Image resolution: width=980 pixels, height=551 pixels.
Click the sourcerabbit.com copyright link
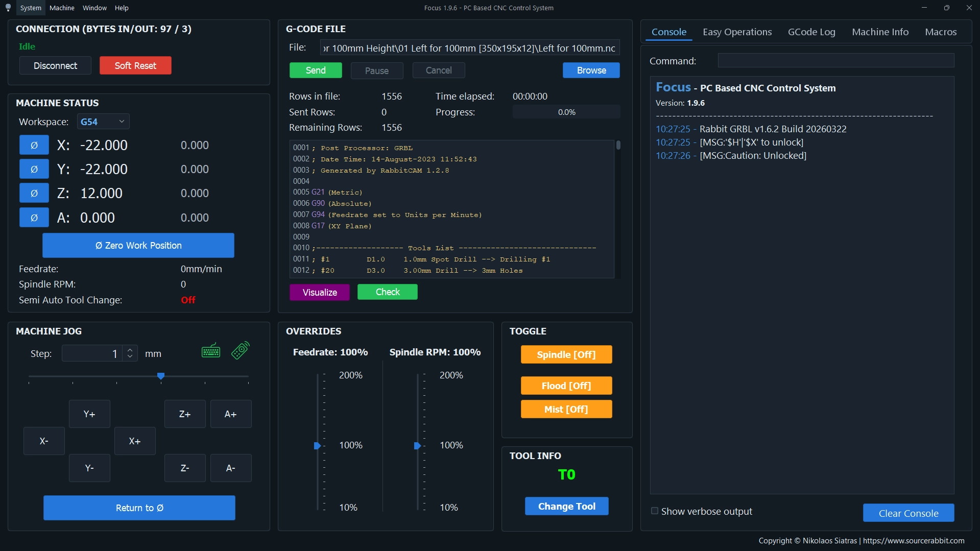click(x=914, y=540)
